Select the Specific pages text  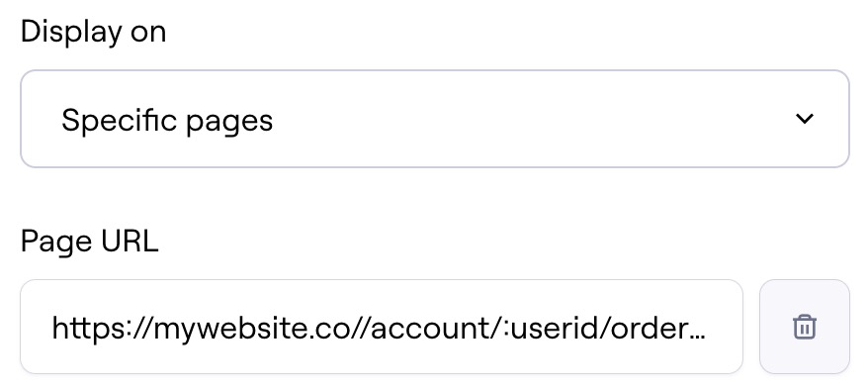[x=167, y=120]
